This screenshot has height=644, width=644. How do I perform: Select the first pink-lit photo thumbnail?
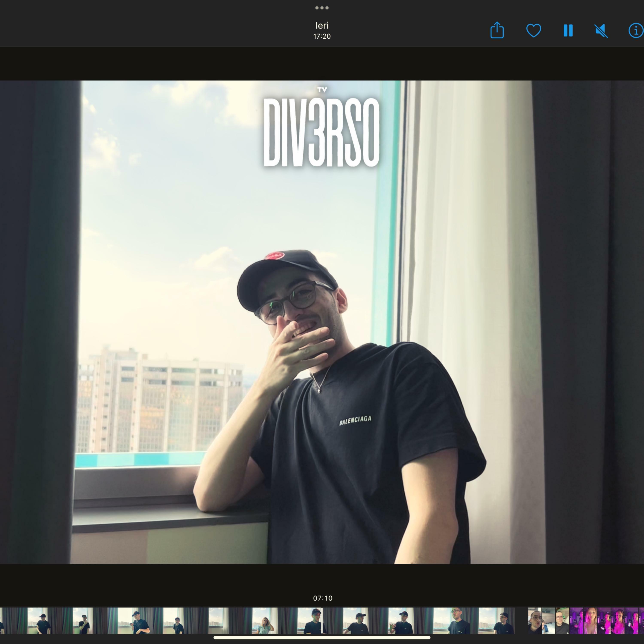[576, 621]
